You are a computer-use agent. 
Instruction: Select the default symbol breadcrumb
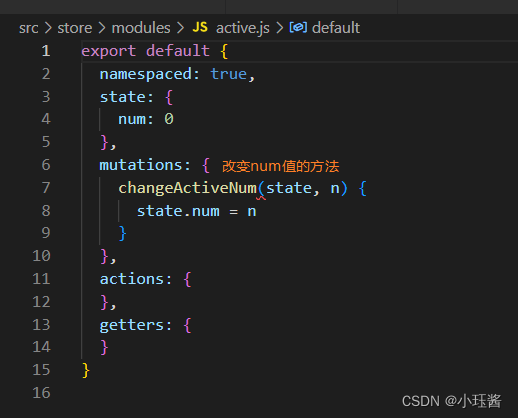click(336, 28)
